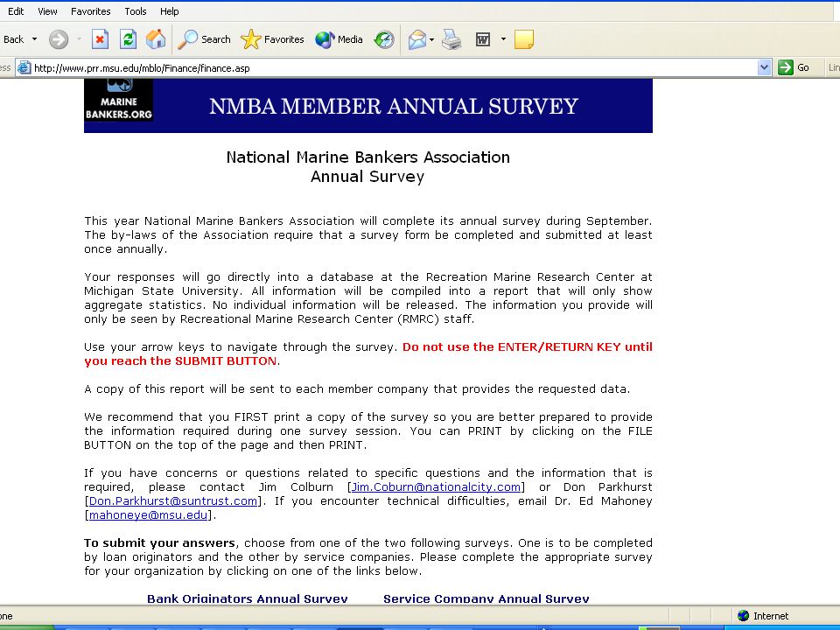Click the National Marine Bankers Association heading

368,157
